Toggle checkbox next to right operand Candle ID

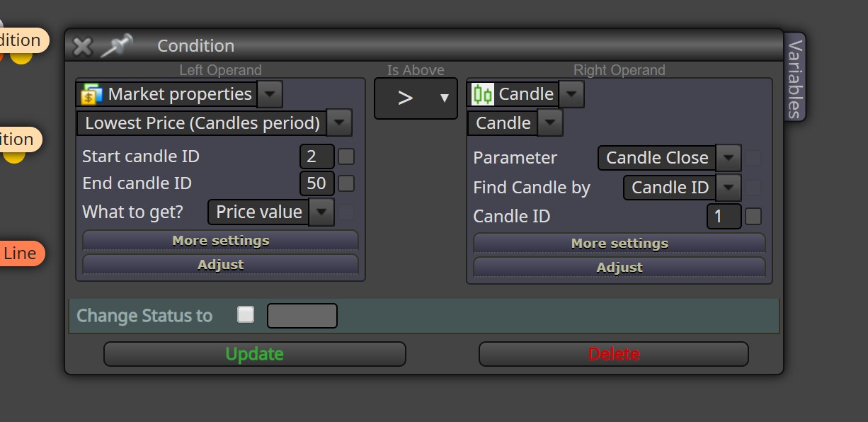(x=754, y=216)
